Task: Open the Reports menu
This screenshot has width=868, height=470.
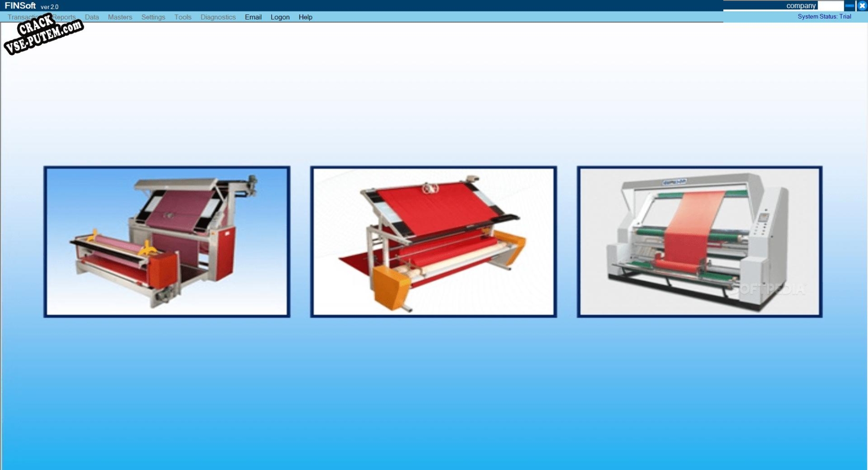Action: [x=64, y=17]
